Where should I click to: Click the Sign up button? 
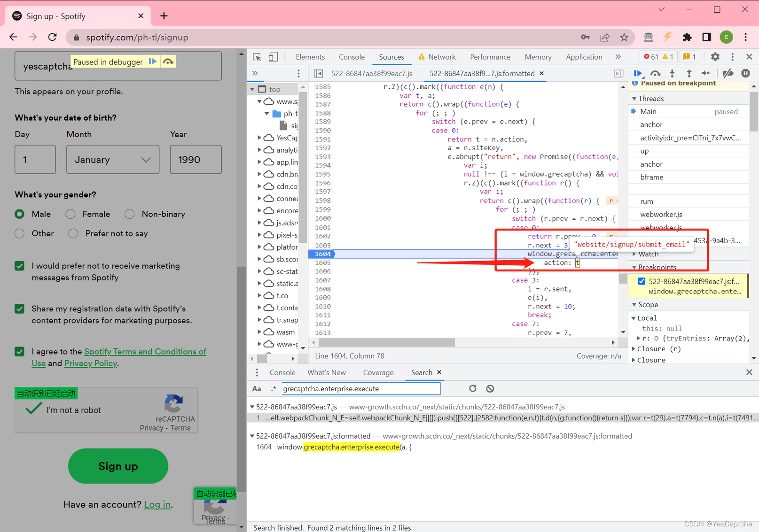[118, 466]
